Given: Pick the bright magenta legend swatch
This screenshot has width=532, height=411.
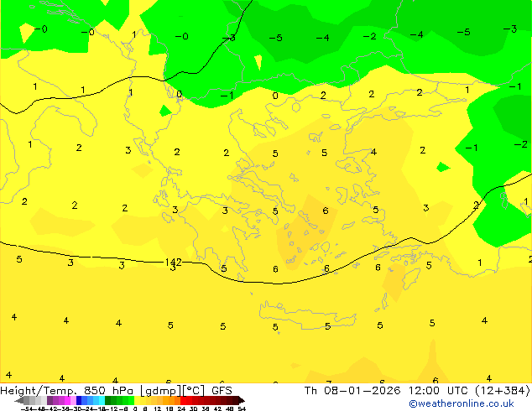Looking at the screenshot, I should coord(67,400).
